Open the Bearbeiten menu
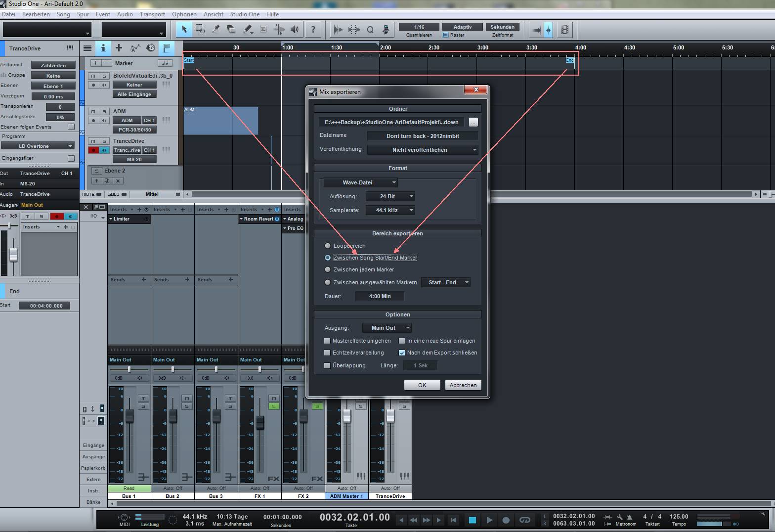 click(36, 14)
